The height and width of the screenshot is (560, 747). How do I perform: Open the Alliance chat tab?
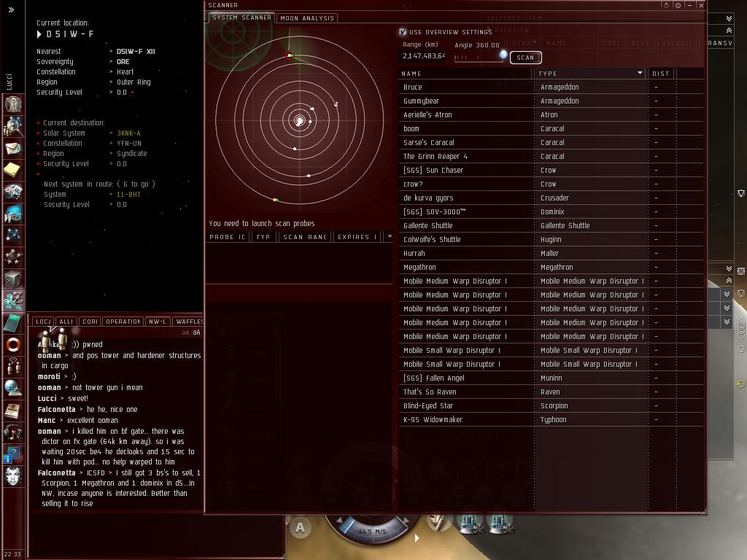(66, 322)
